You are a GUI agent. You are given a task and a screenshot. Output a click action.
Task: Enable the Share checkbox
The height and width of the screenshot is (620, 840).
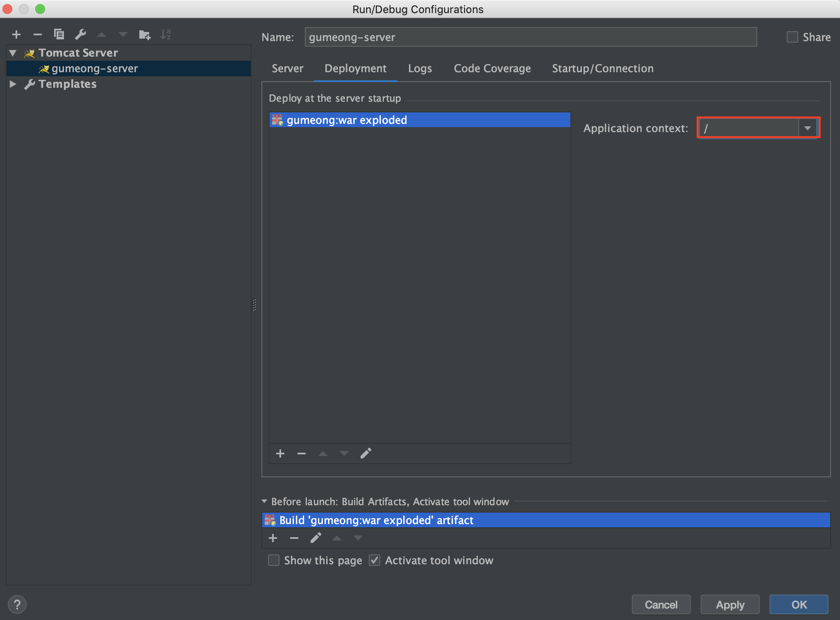coord(792,37)
